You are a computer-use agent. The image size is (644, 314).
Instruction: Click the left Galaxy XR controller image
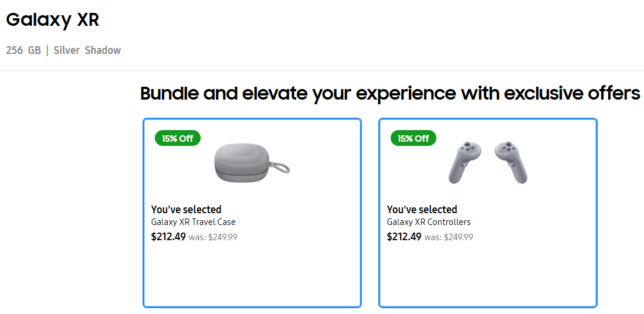[x=463, y=162]
